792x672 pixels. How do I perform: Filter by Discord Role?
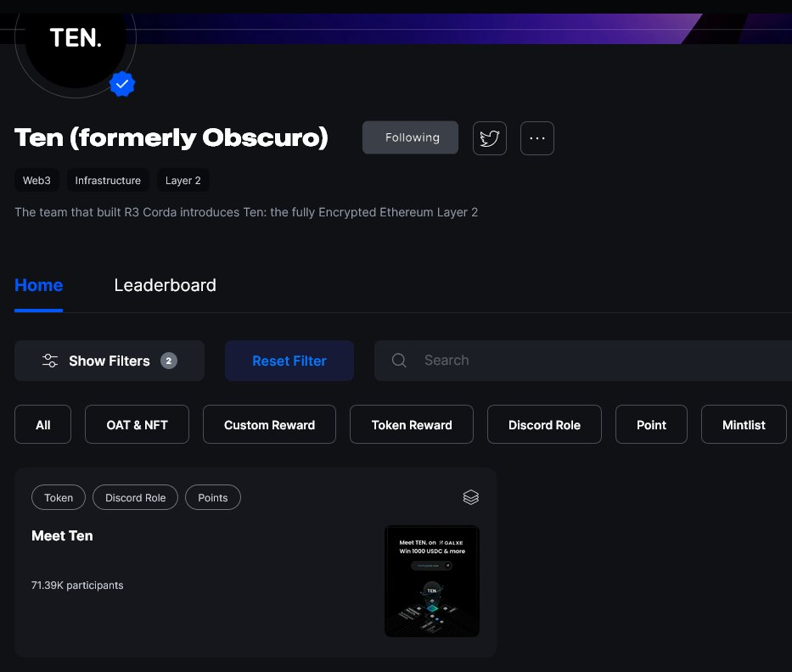point(544,424)
